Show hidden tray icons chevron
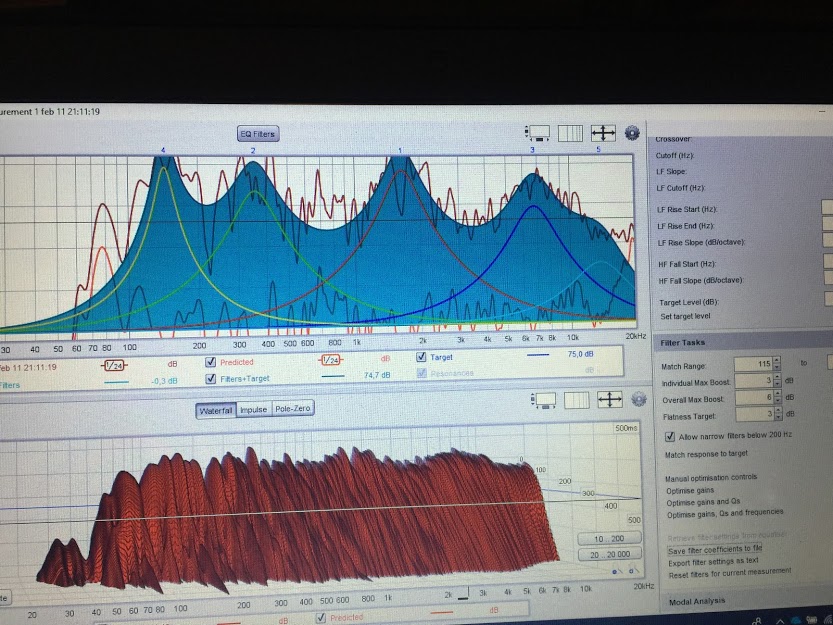 (780, 621)
